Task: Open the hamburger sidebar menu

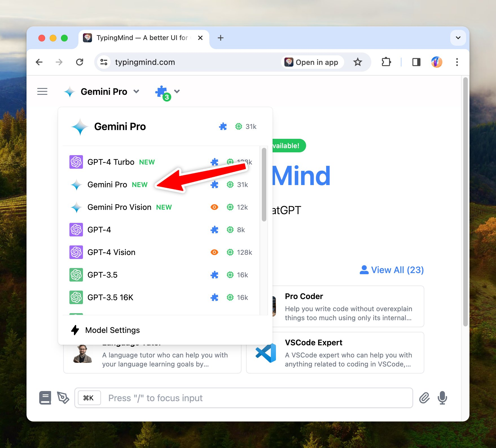Action: pos(42,91)
